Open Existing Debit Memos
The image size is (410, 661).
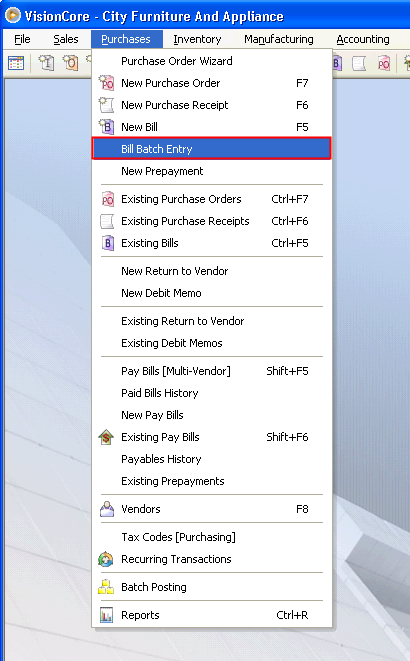tap(212, 343)
